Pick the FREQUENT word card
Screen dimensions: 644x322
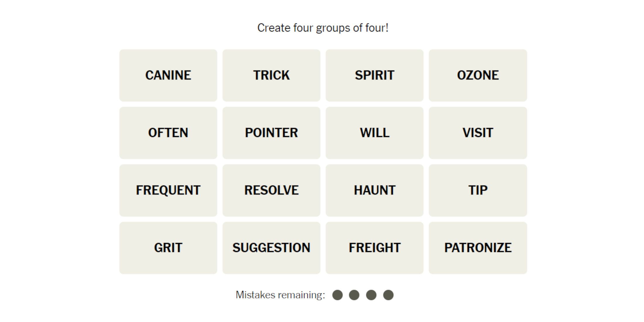coord(168,190)
